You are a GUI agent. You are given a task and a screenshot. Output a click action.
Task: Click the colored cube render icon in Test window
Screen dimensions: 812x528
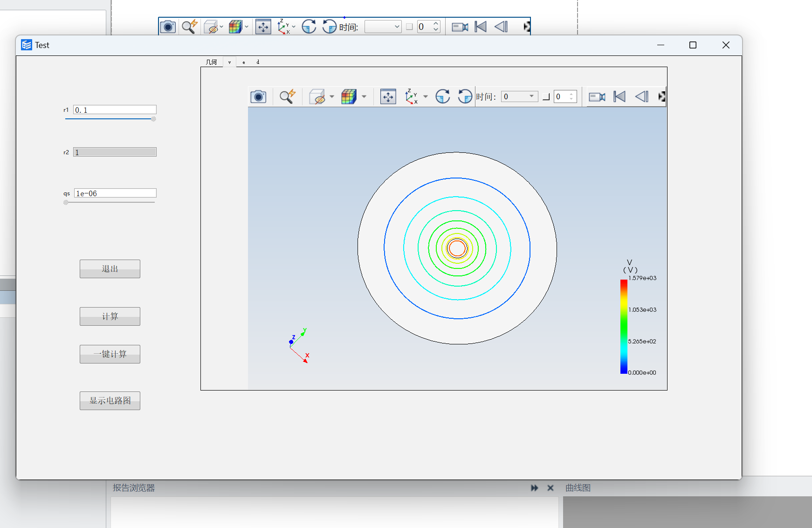coord(349,96)
